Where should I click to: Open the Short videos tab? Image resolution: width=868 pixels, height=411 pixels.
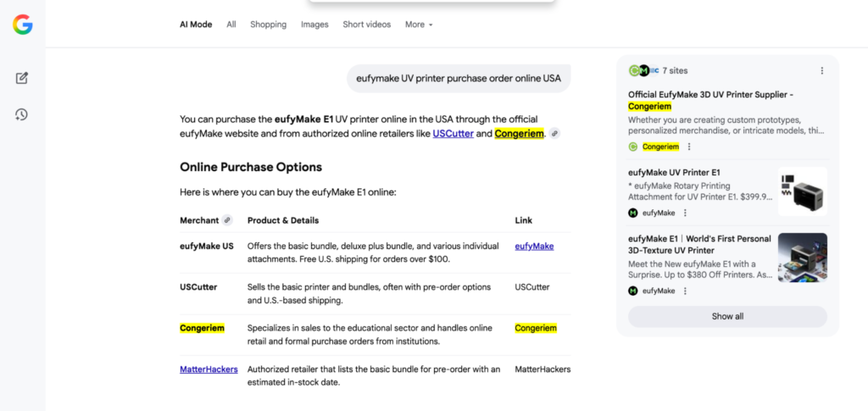coord(366,25)
